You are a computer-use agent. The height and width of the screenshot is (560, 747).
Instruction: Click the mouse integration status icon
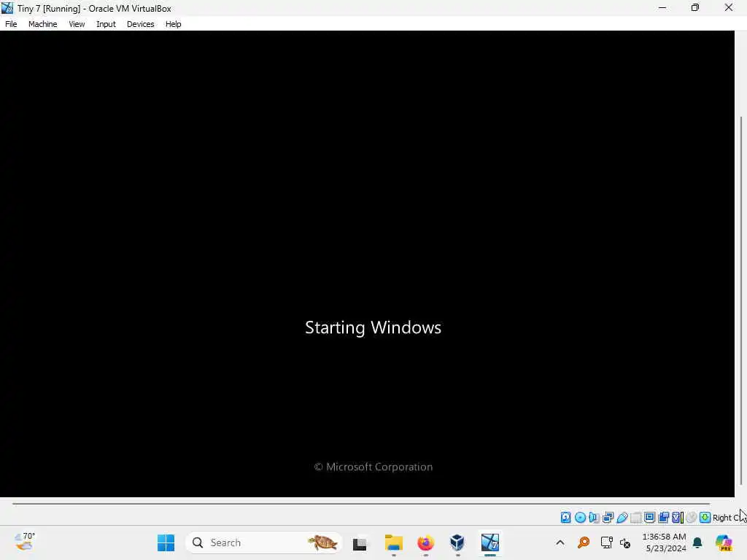(x=692, y=517)
